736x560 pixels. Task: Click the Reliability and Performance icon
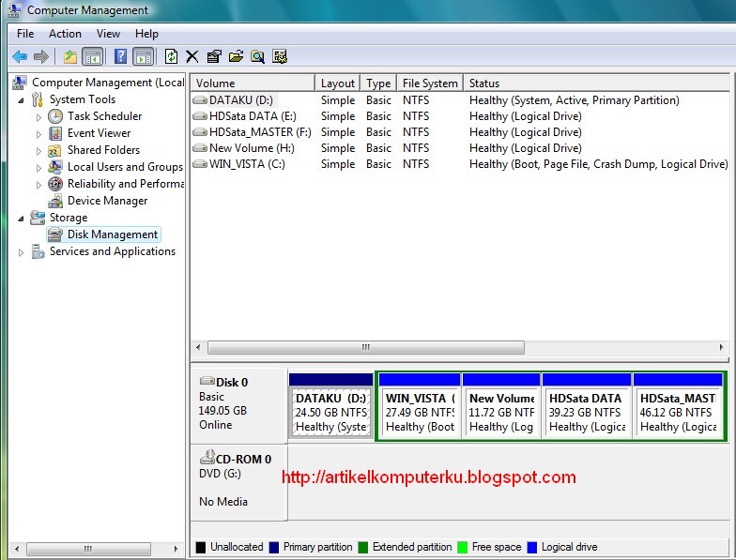click(x=55, y=184)
